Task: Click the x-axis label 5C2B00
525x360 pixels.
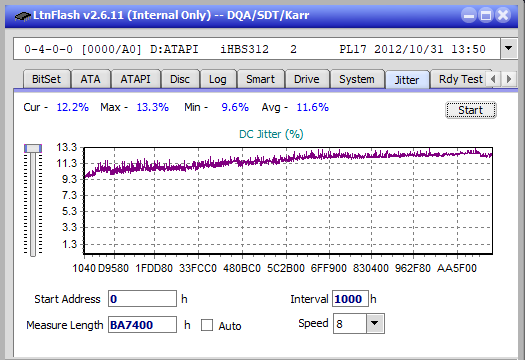Action: coord(286,268)
